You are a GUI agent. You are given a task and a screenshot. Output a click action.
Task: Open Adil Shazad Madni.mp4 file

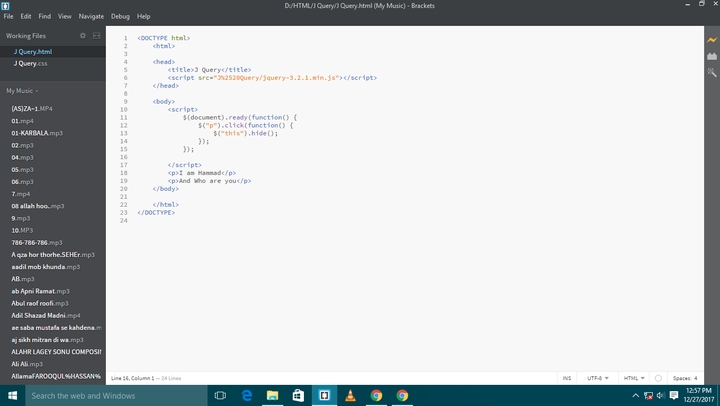coord(45,316)
